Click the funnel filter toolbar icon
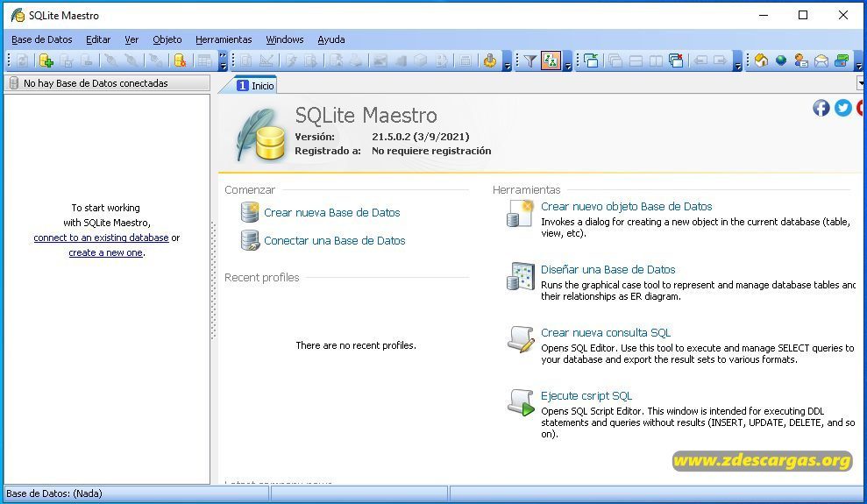The height and width of the screenshot is (504, 867). [529, 60]
